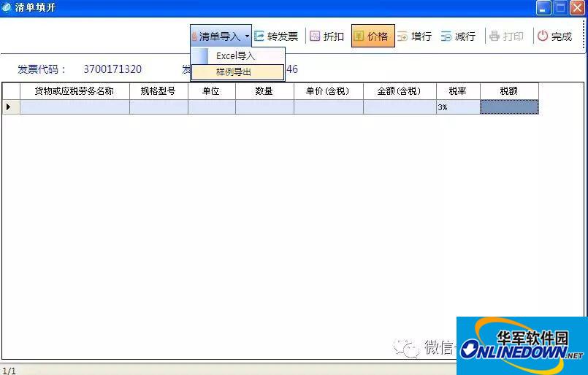Expand the 清单导入 dropdown arrow
The height and width of the screenshot is (375, 588).
point(248,36)
